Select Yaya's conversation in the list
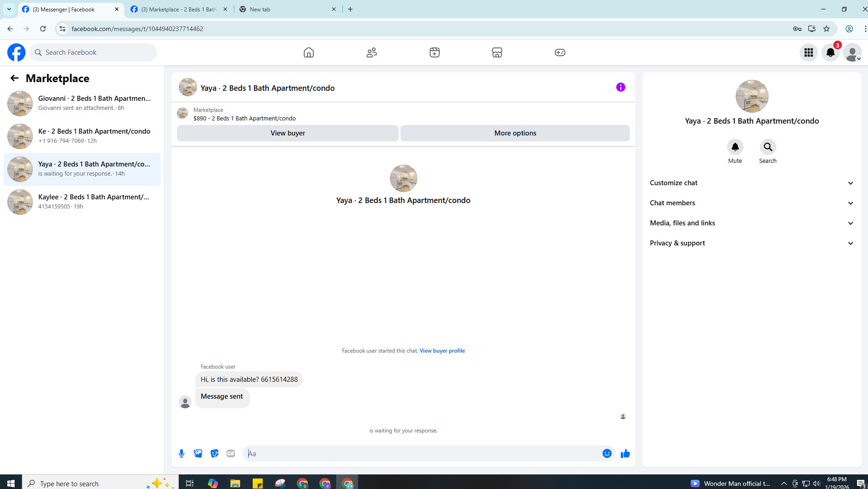Image resolution: width=868 pixels, height=489 pixels. point(82,169)
